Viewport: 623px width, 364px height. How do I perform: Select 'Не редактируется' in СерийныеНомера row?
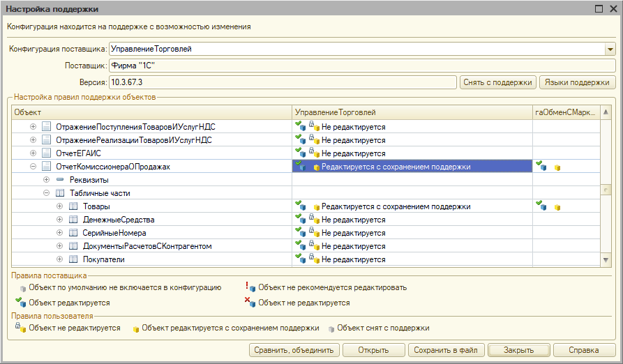pos(353,233)
